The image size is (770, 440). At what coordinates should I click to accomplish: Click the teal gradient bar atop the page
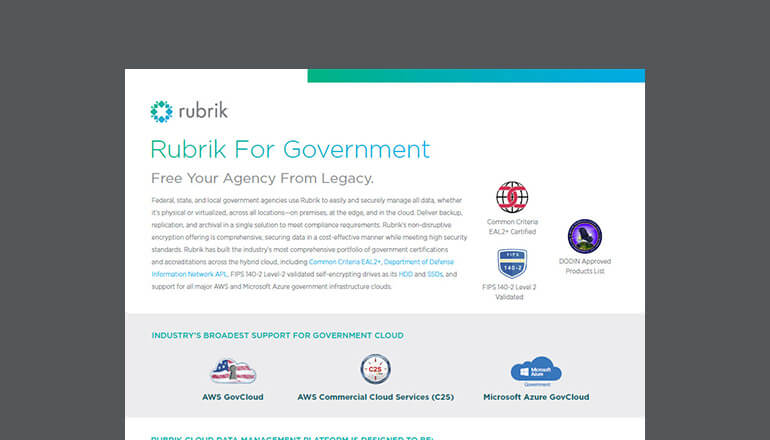point(475,75)
